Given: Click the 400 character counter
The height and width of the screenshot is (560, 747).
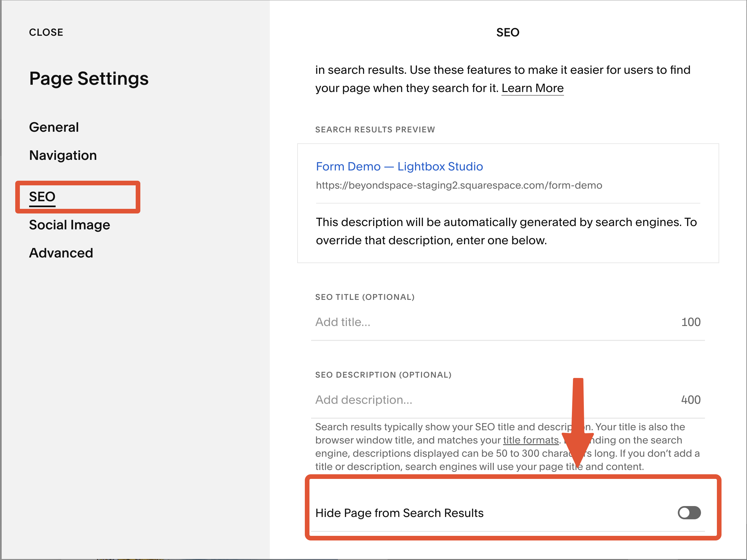Looking at the screenshot, I should (691, 400).
